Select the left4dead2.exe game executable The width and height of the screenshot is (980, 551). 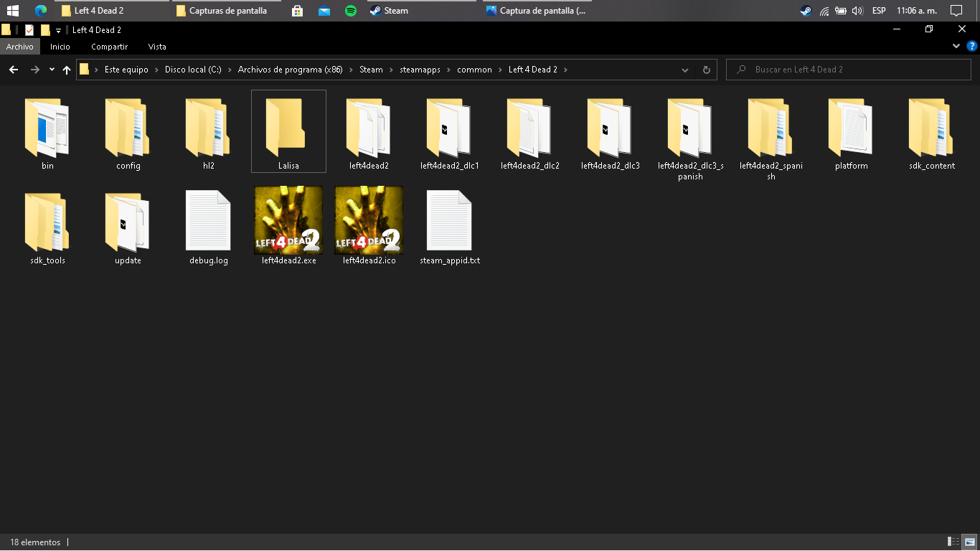pyautogui.click(x=288, y=225)
